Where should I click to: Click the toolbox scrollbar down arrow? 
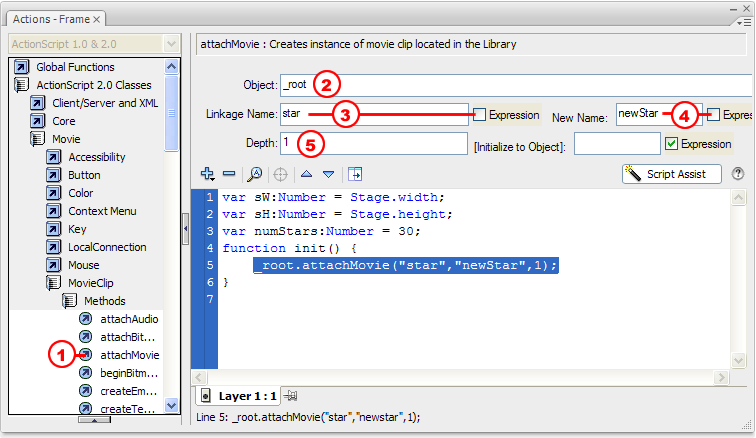point(171,406)
